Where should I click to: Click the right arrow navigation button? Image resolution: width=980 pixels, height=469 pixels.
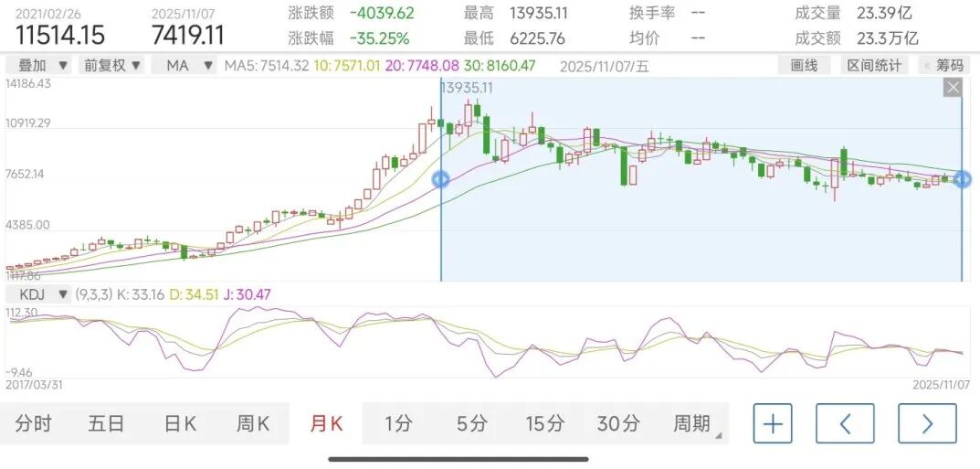927,423
